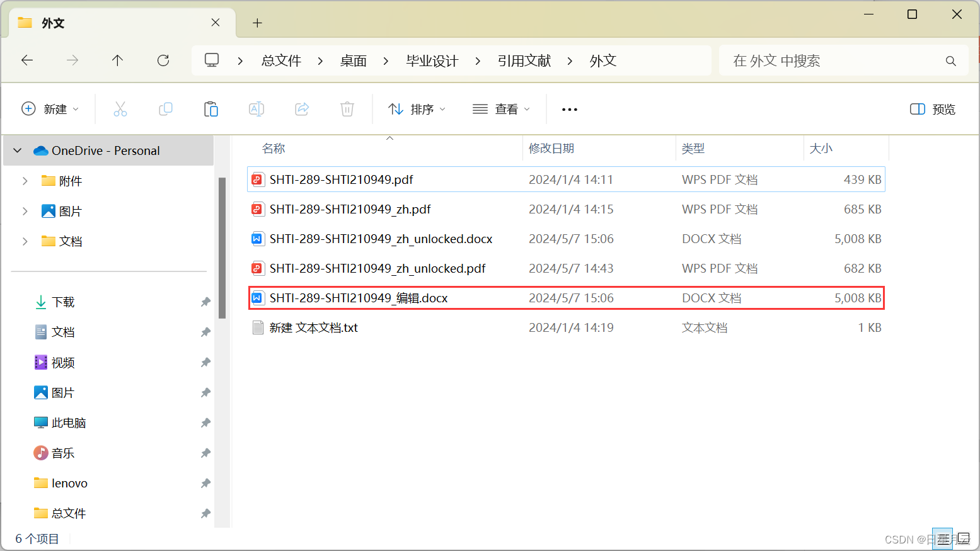This screenshot has width=980, height=551.
Task: Open pinned 图片 in quick access
Action: (x=64, y=393)
